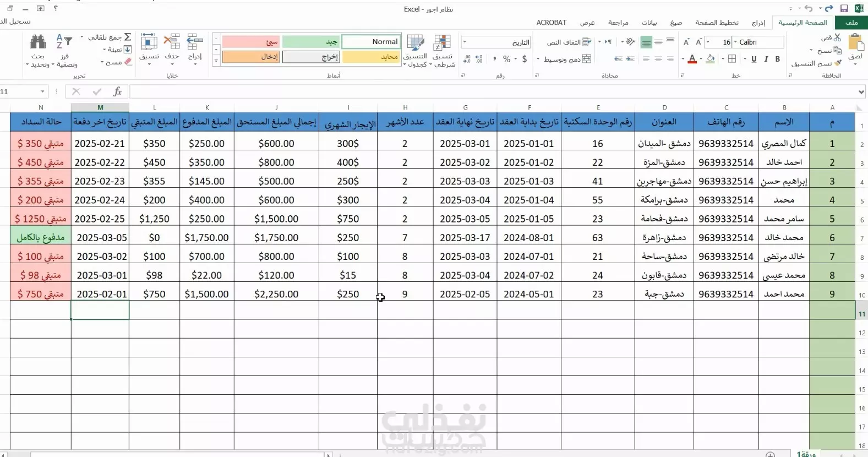The height and width of the screenshot is (457, 868).
Task: Click the text Orientation icon
Action: (630, 42)
